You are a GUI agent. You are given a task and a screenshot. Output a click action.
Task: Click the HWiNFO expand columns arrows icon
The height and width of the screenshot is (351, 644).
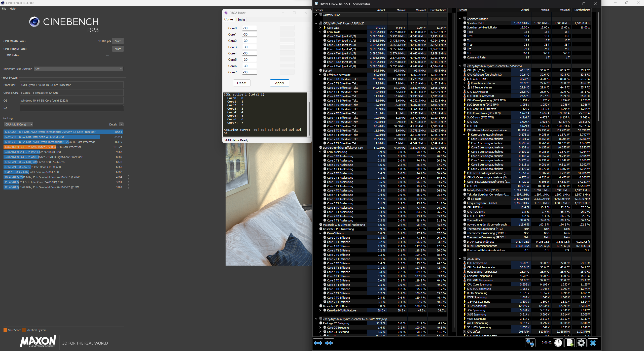tap(318, 343)
